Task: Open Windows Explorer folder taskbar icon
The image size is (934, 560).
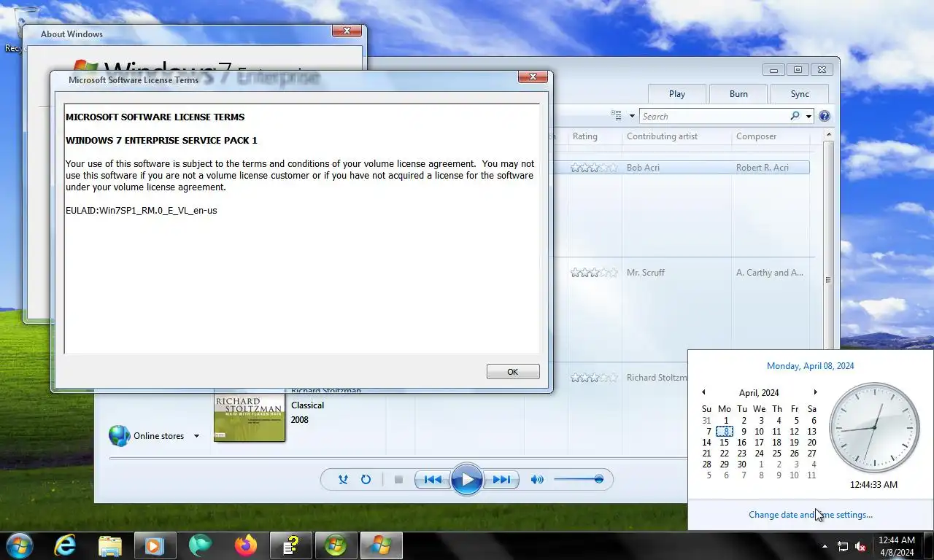Action: [x=110, y=545]
